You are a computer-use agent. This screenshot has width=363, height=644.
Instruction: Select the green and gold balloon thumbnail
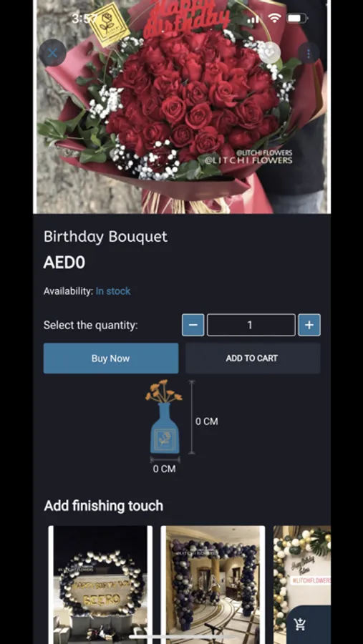click(x=302, y=566)
